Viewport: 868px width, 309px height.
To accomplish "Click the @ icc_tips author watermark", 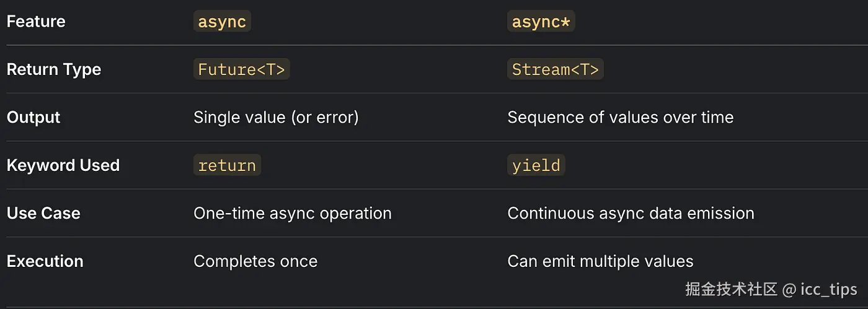I will [820, 289].
